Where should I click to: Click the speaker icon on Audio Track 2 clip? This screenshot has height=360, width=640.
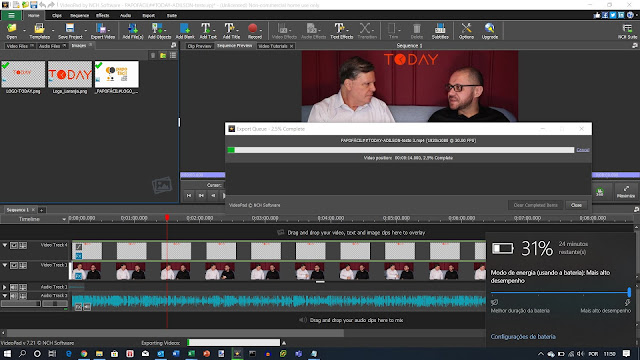87,307
